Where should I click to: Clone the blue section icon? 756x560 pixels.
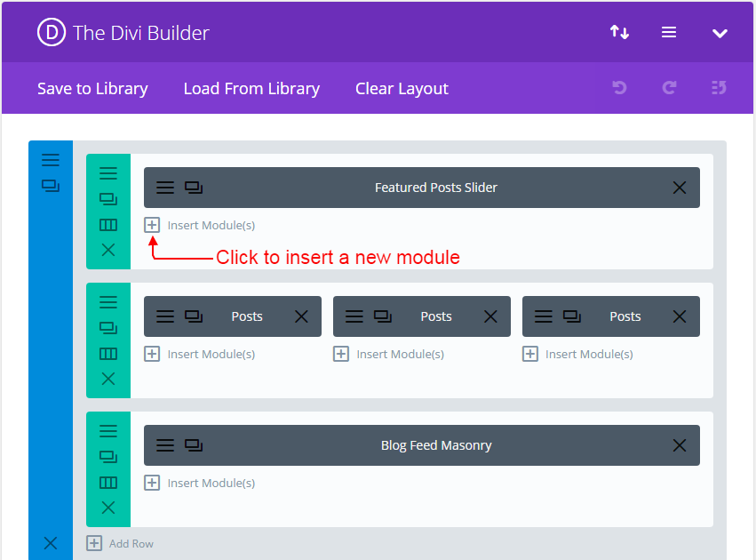51,186
